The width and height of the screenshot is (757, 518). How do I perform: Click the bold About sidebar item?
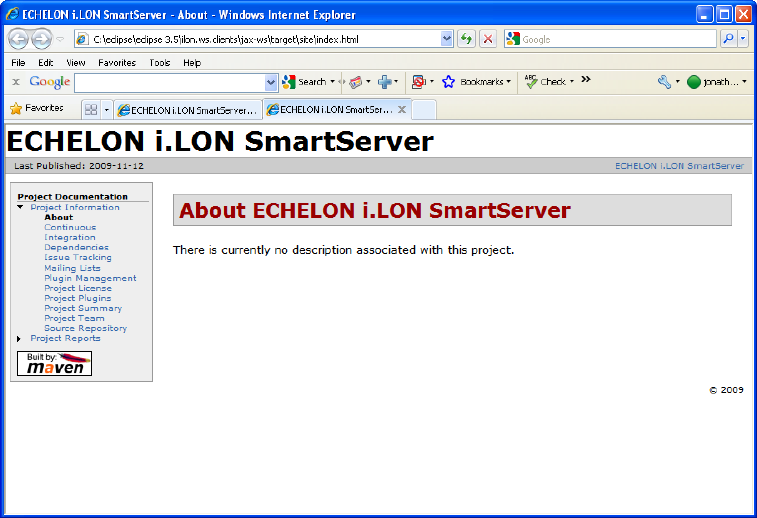click(x=58, y=217)
